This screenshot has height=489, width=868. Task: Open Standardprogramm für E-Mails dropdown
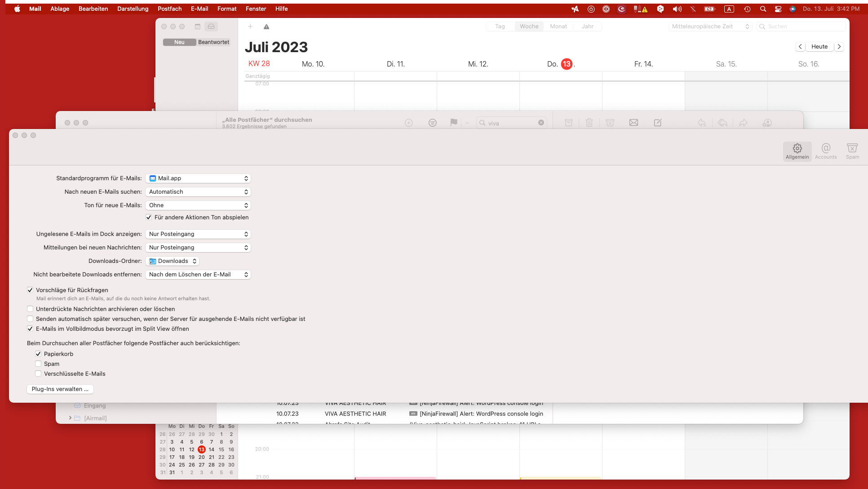198,178
